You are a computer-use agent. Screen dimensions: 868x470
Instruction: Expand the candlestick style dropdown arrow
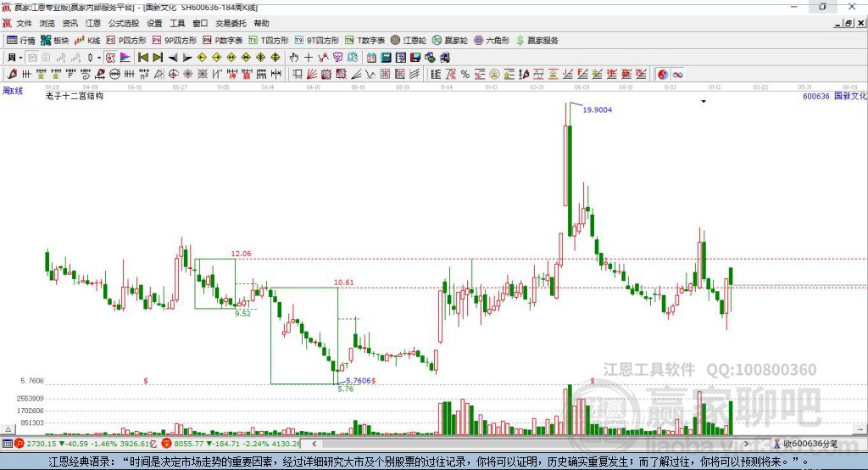pos(98,58)
